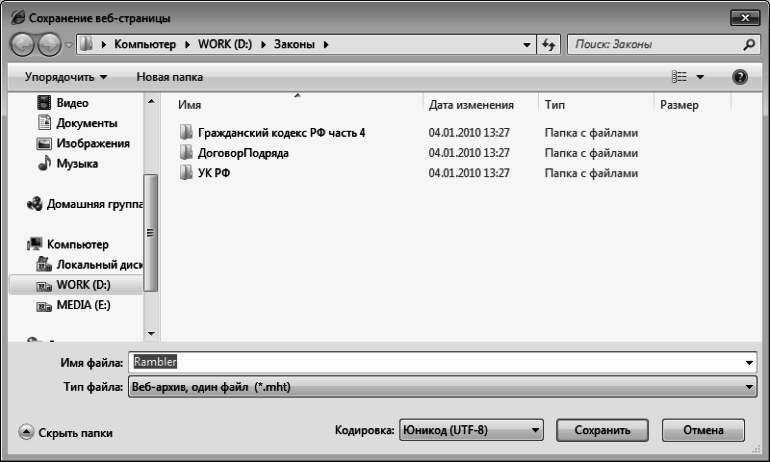The width and height of the screenshot is (770, 462).
Task: Expand arrow after WORK (D:) breadcrumb
Action: pos(263,45)
